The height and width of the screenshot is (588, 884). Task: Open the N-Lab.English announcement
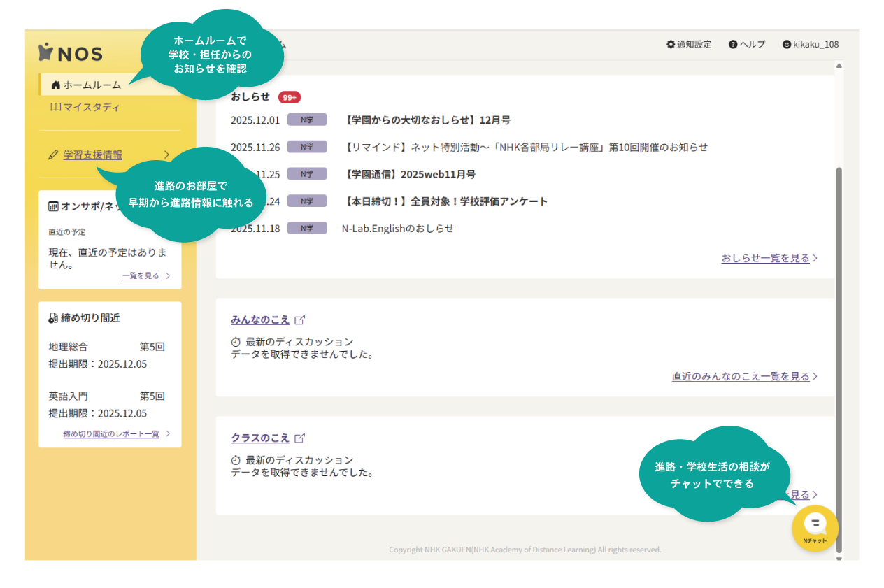[397, 229]
